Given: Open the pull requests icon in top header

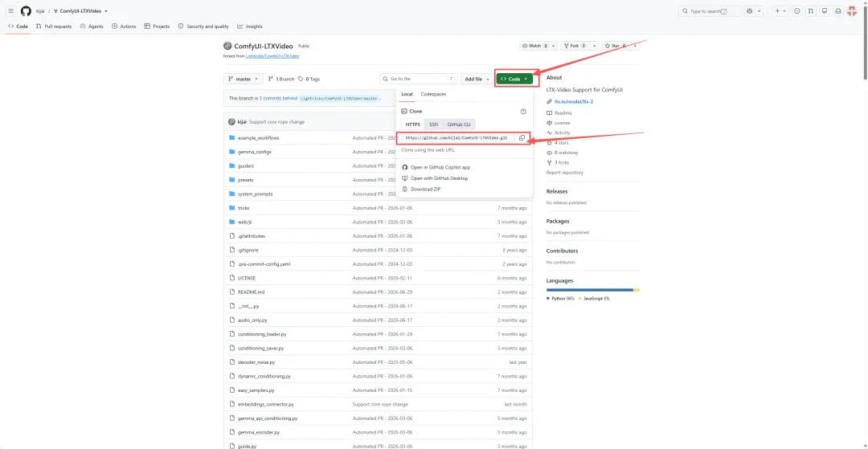Looking at the screenshot, I should pos(811,11).
